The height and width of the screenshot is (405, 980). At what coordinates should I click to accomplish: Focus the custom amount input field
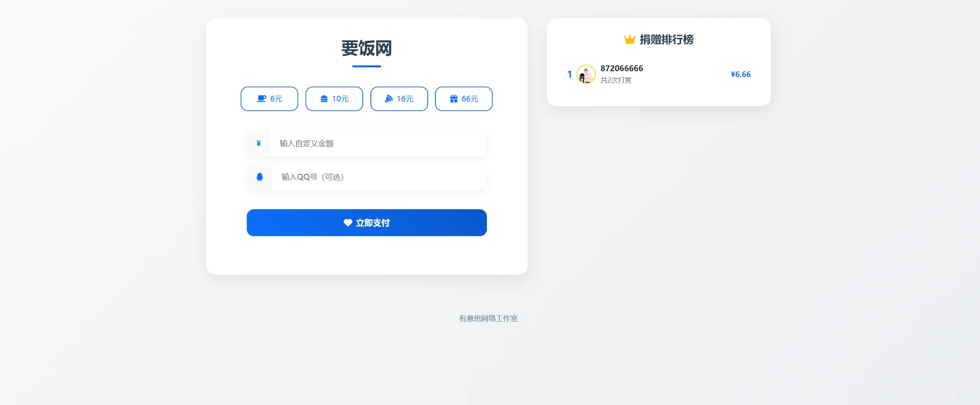tap(378, 143)
